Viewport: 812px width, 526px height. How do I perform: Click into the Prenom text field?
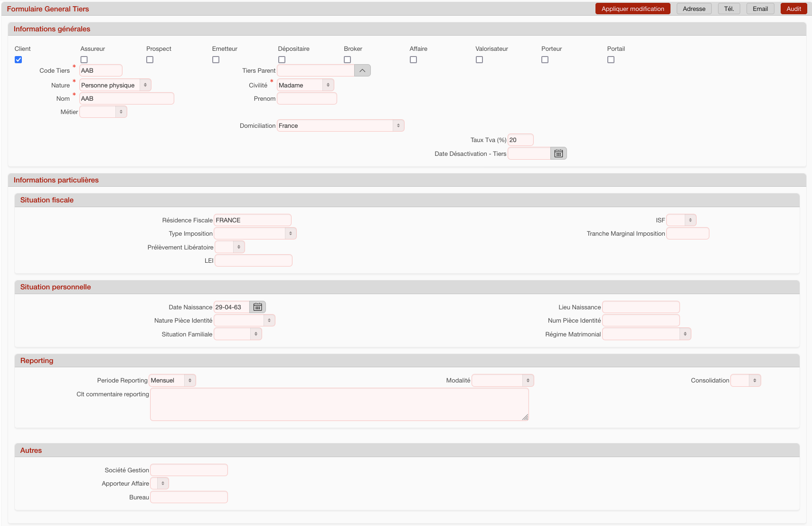pyautogui.click(x=307, y=98)
